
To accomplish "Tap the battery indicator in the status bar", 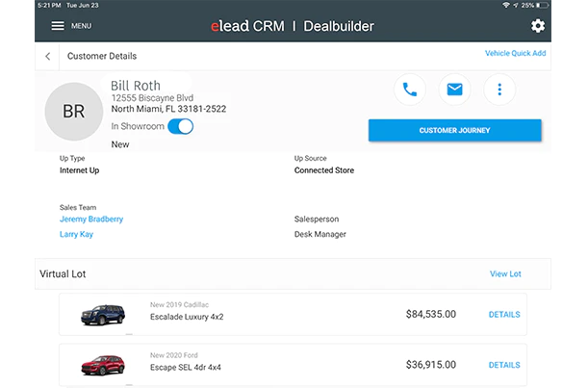I will pos(542,5).
